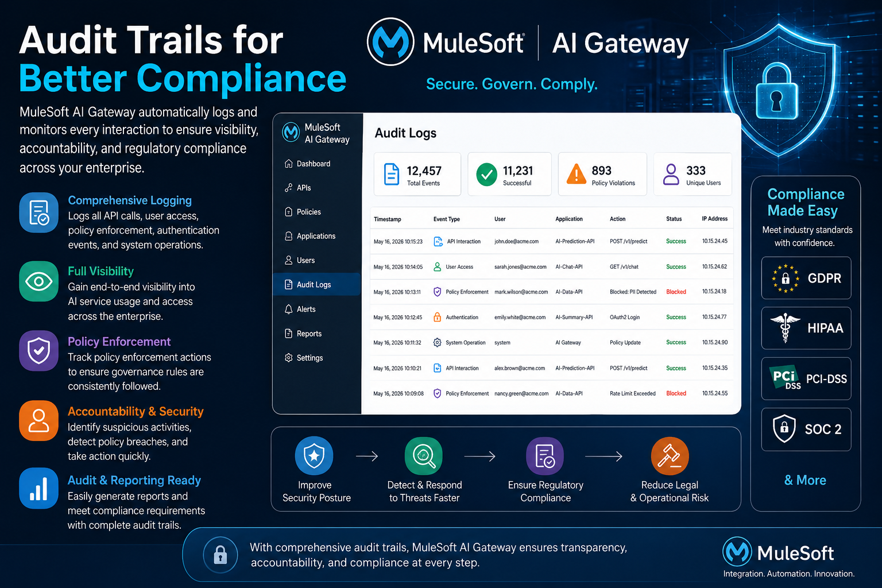The height and width of the screenshot is (588, 882).
Task: Click the Application column header
Action: (569, 219)
